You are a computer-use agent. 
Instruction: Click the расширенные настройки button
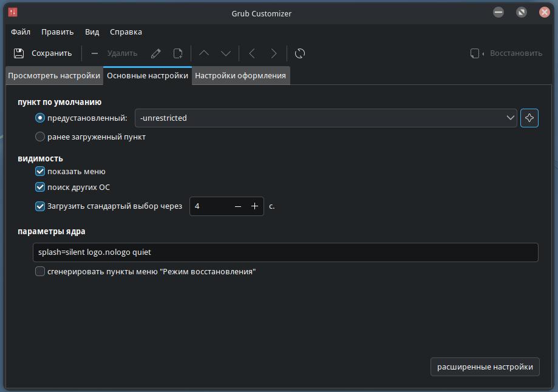pyautogui.click(x=485, y=367)
